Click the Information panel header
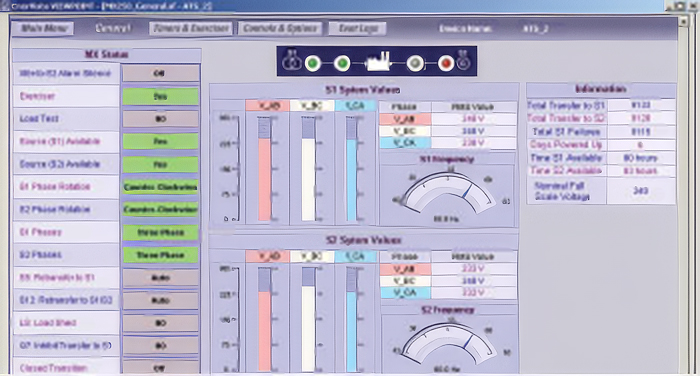The width and height of the screenshot is (700, 376). [x=601, y=89]
